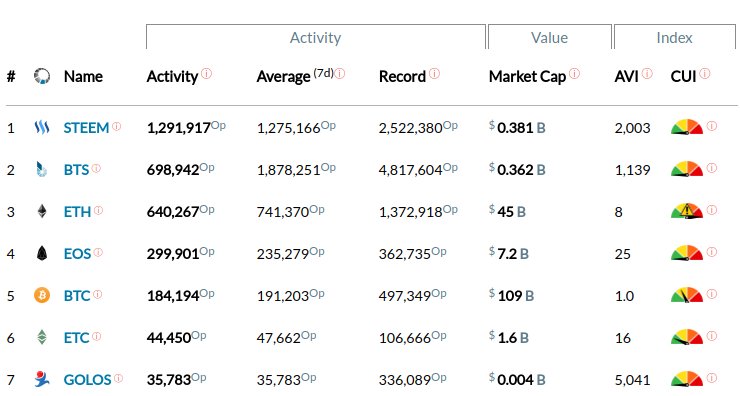Open the BTC coin link
Screen dimensions: 740x396
pyautogui.click(x=77, y=295)
